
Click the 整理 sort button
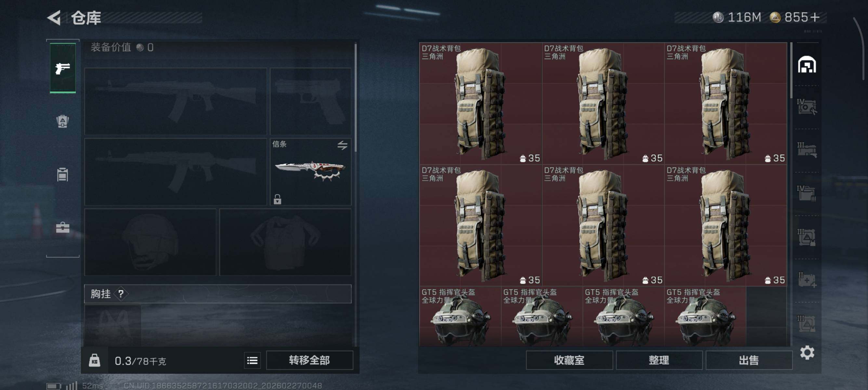click(659, 360)
